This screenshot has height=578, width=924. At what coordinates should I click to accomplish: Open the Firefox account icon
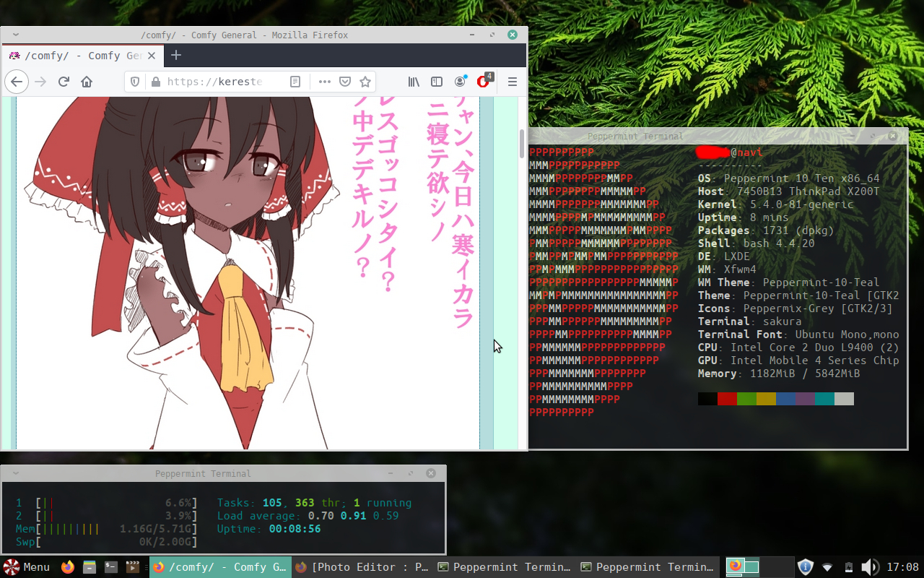click(460, 82)
